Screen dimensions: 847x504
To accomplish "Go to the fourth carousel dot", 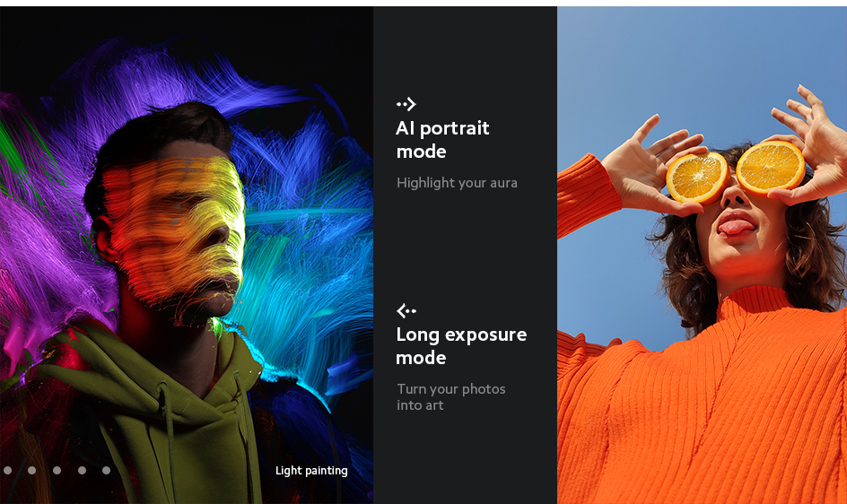I will coord(82,470).
